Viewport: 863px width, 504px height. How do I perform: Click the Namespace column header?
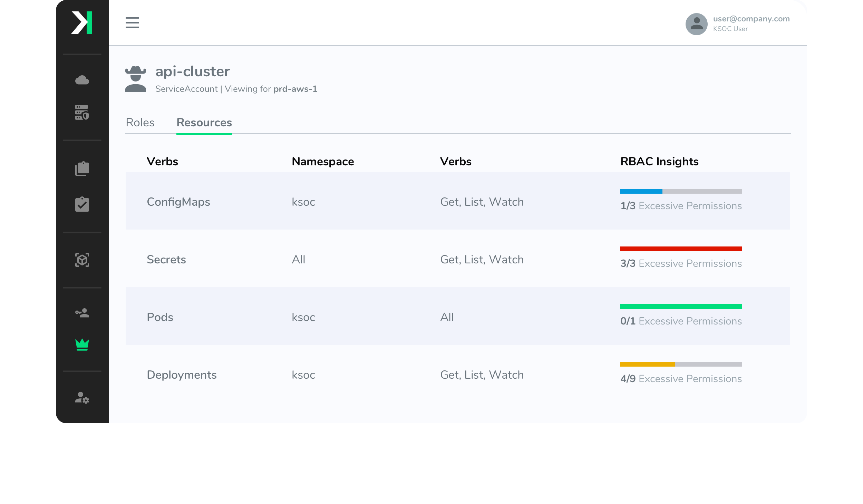click(x=323, y=162)
